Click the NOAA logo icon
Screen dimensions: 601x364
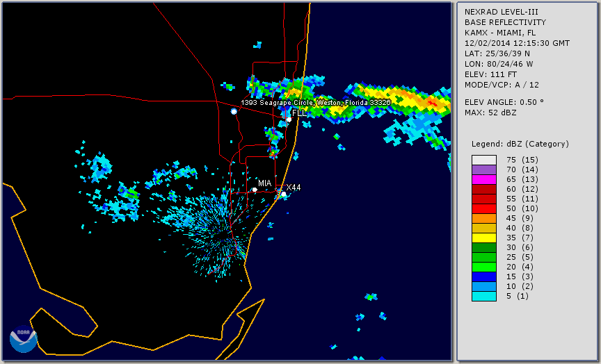click(x=24, y=339)
